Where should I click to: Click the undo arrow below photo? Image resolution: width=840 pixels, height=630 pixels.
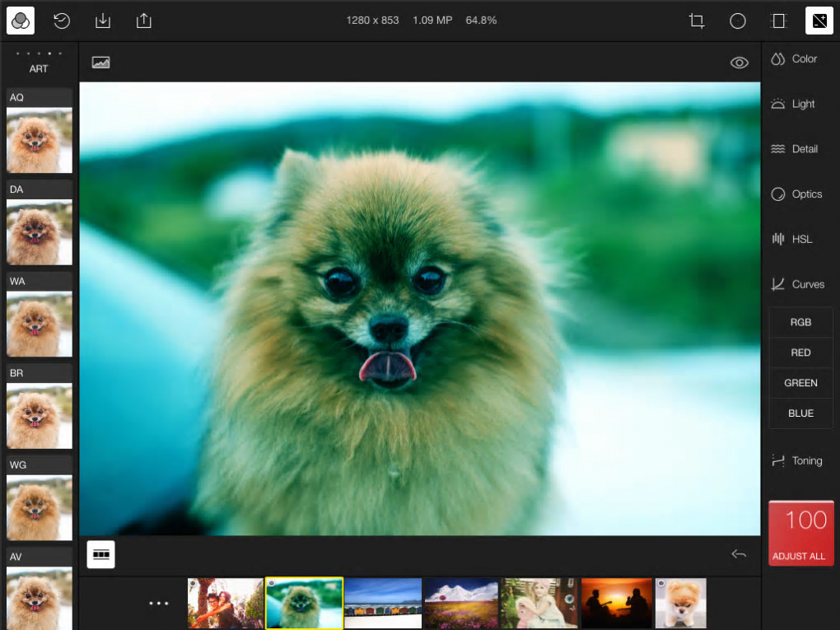pos(739,554)
